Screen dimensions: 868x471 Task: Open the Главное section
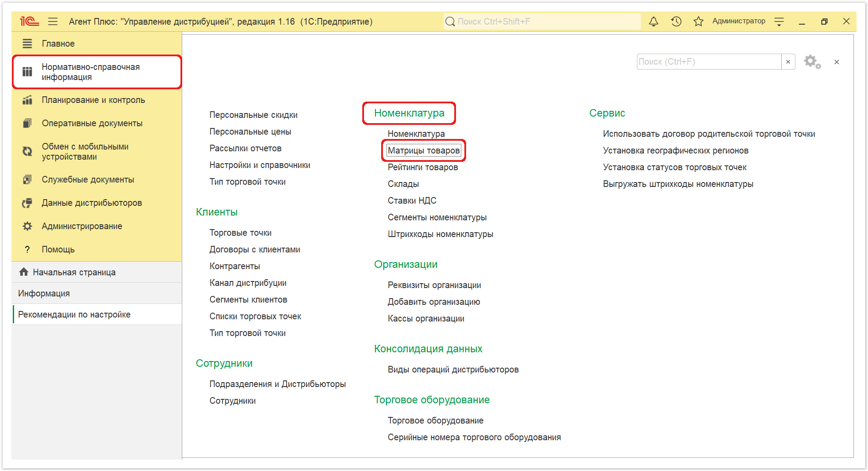point(58,44)
